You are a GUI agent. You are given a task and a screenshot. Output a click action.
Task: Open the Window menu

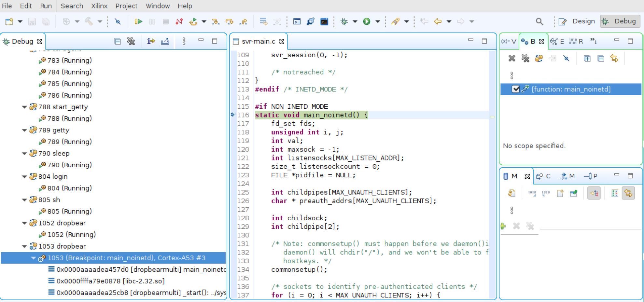158,6
